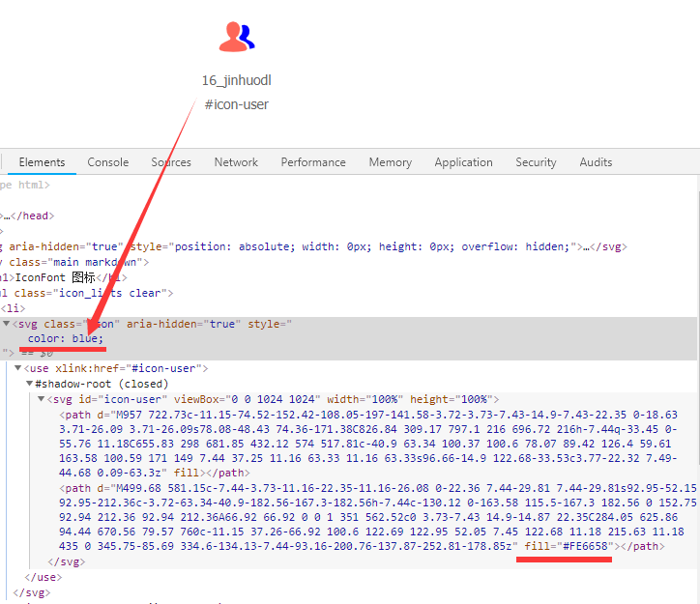This screenshot has height=604, width=700.
Task: Switch to the Security tab
Action: click(x=537, y=162)
